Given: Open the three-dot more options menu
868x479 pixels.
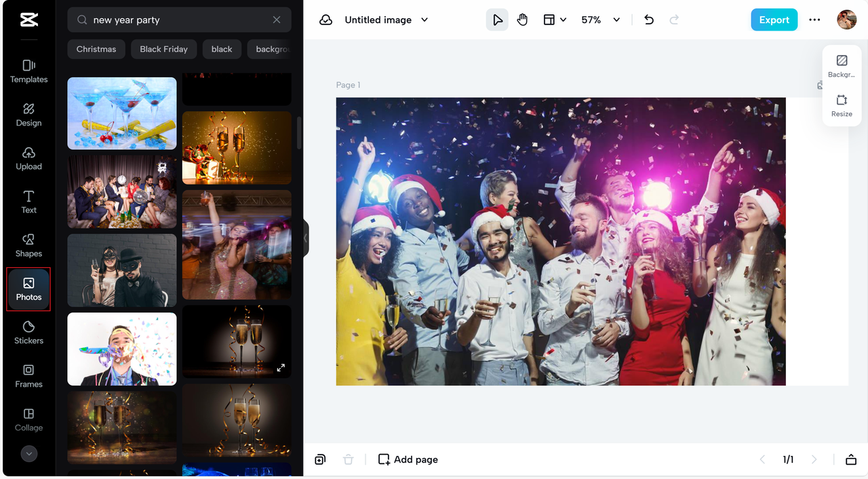Looking at the screenshot, I should coord(814,20).
